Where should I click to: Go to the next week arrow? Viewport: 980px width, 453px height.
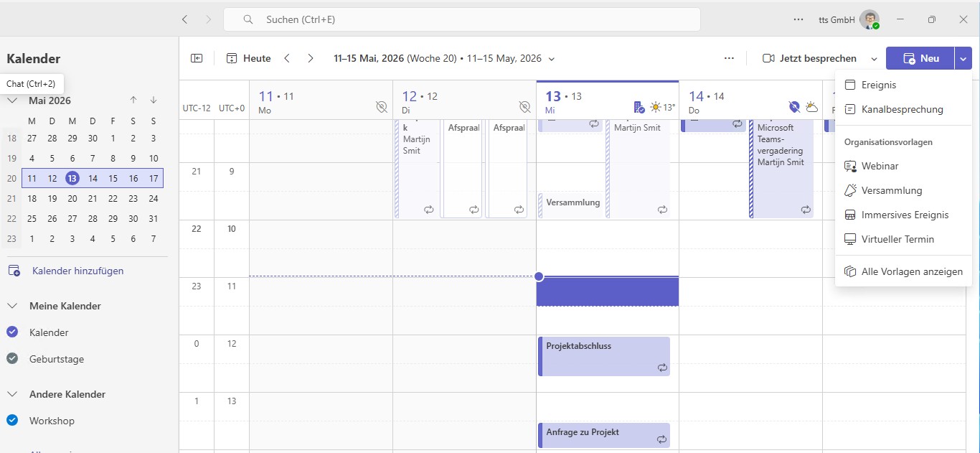pyautogui.click(x=310, y=58)
